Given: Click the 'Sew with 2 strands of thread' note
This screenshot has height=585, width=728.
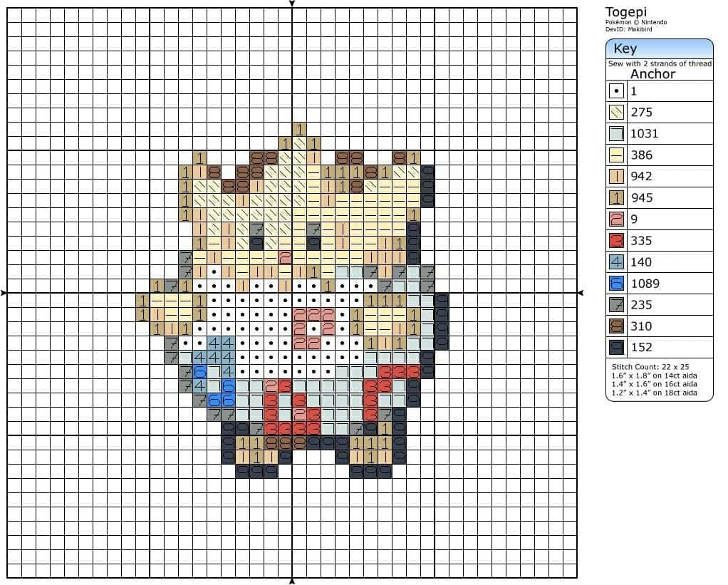Looking at the screenshot, I should pyautogui.click(x=660, y=63).
